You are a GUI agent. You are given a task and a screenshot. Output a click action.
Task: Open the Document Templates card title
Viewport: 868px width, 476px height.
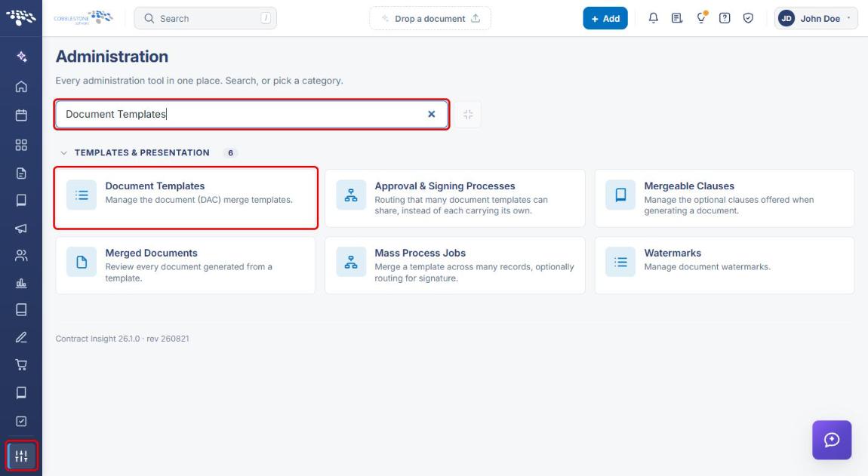[x=155, y=186]
